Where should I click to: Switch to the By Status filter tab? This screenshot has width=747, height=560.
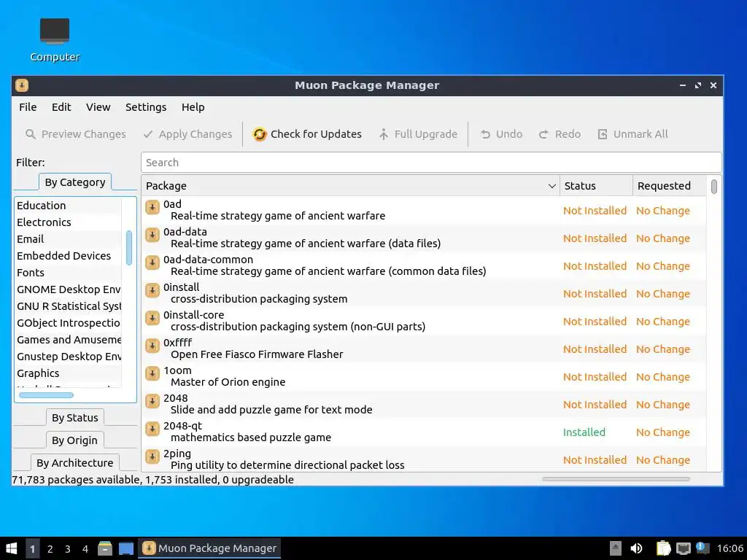point(75,418)
